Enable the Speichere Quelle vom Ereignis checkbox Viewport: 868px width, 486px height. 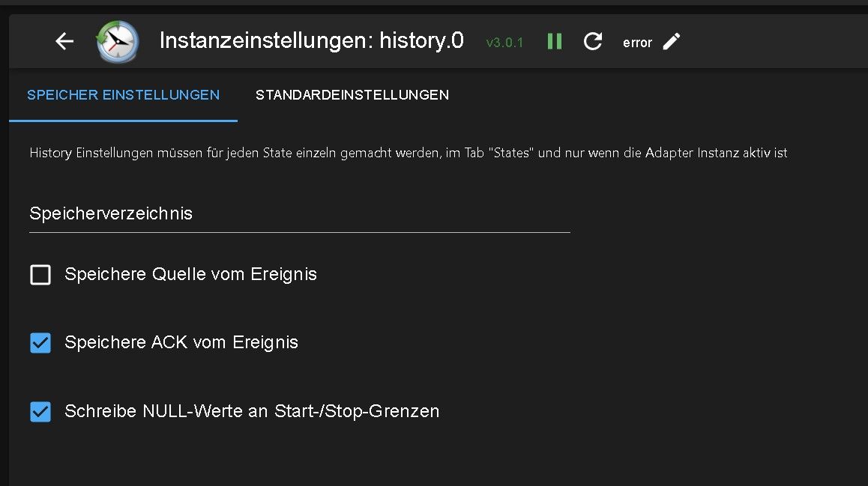40,275
